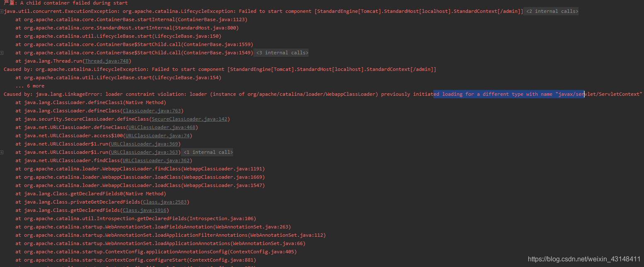Click the WebAnnotationSet.loadApplicationFilterAnnotations line
This screenshot has height=267, width=644.
click(170, 235)
